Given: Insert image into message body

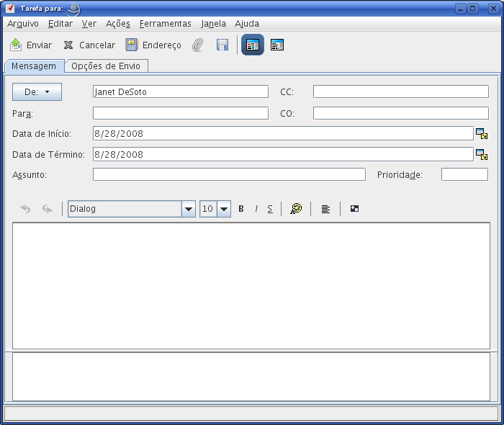Looking at the screenshot, I should click(x=354, y=209).
